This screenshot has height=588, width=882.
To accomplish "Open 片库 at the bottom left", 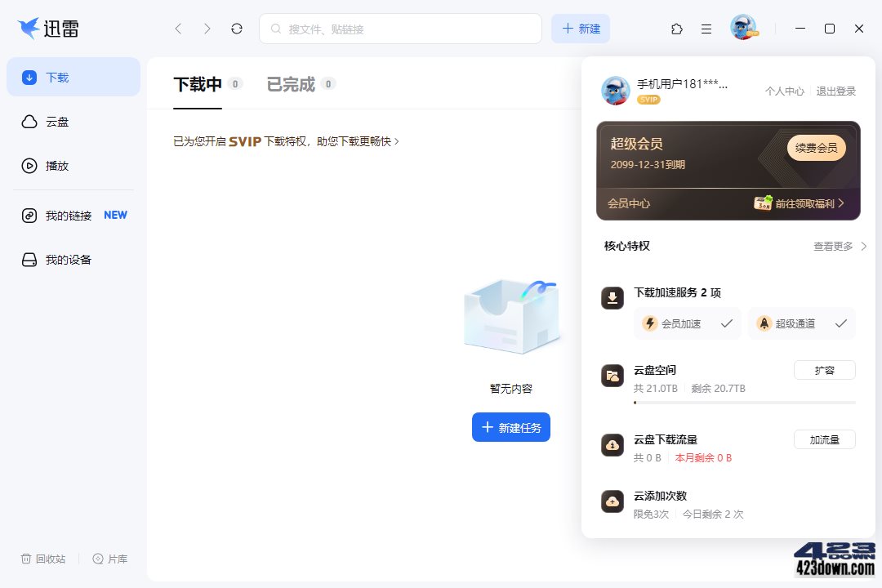I will point(110,559).
